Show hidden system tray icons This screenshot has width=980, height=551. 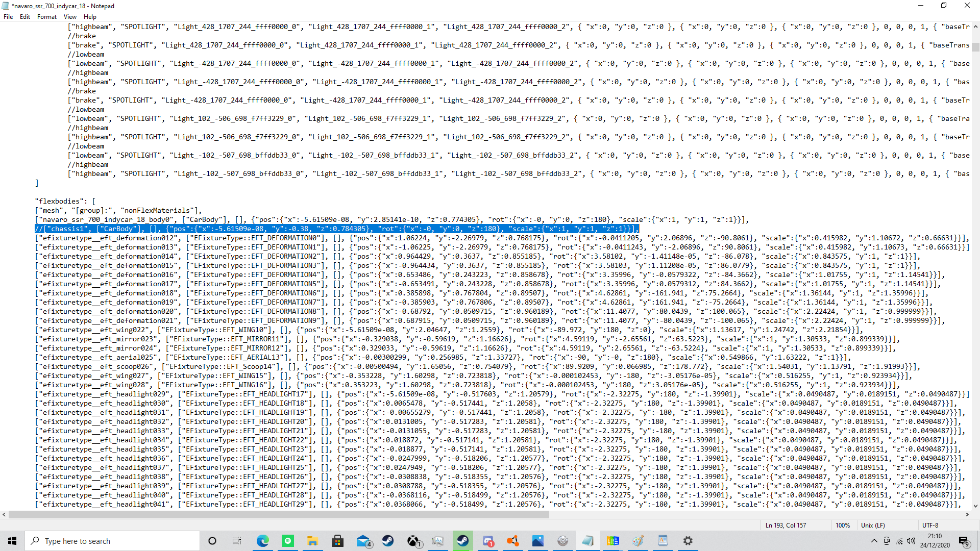[874, 541]
